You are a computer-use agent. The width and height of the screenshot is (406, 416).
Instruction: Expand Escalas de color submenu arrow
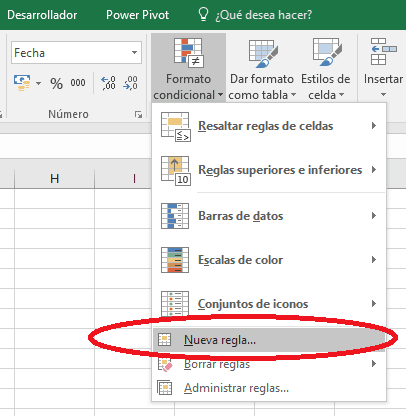pyautogui.click(x=374, y=260)
